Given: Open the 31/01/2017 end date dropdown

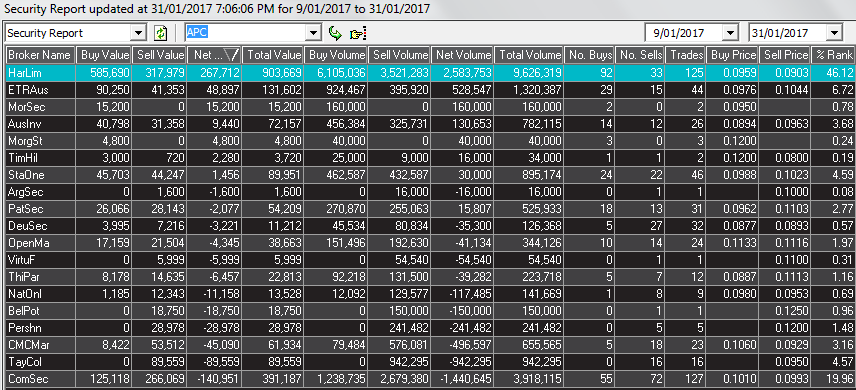Looking at the screenshot, I should (x=834, y=33).
